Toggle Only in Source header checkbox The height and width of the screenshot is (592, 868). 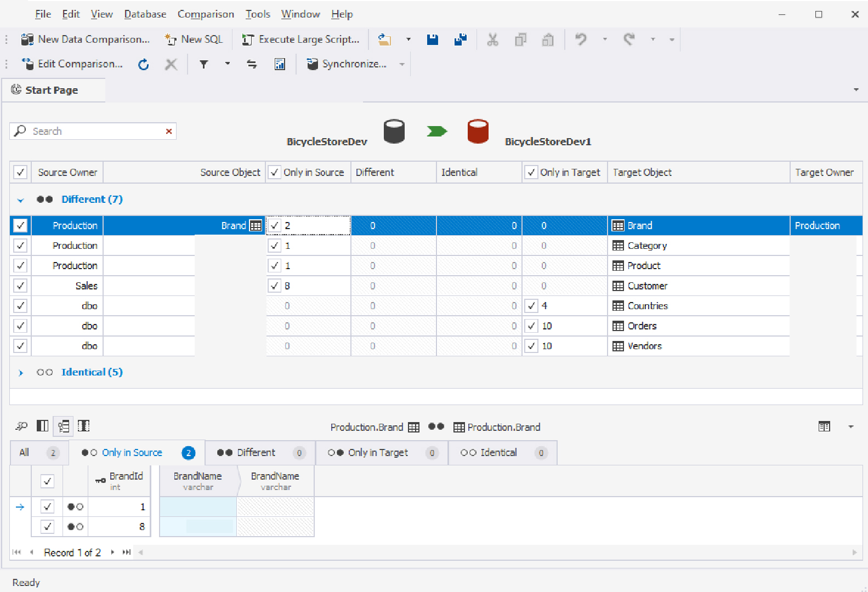click(275, 172)
